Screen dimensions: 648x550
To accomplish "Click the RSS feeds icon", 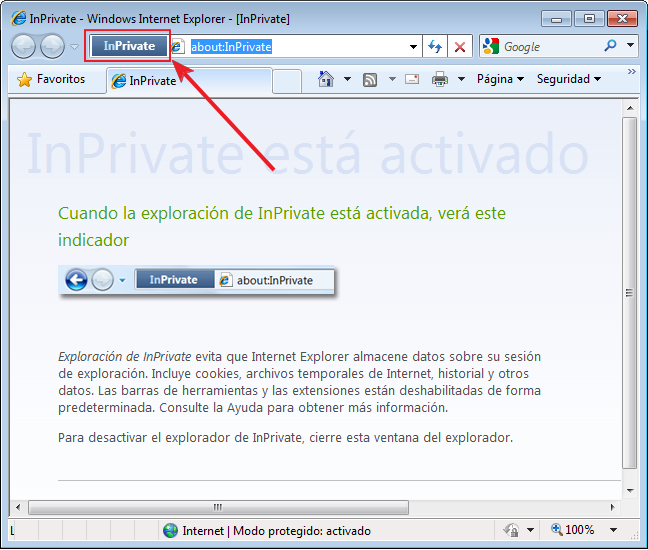I will click(370, 79).
